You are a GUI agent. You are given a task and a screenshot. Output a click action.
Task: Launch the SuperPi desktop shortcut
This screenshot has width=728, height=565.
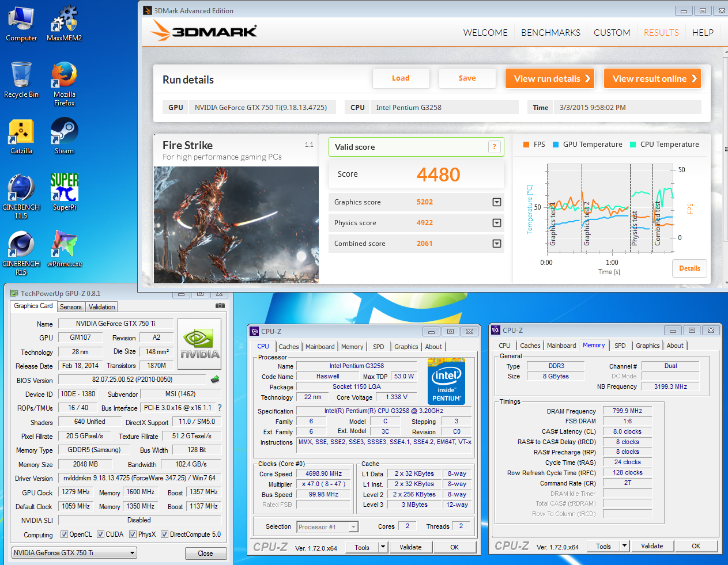click(64, 192)
